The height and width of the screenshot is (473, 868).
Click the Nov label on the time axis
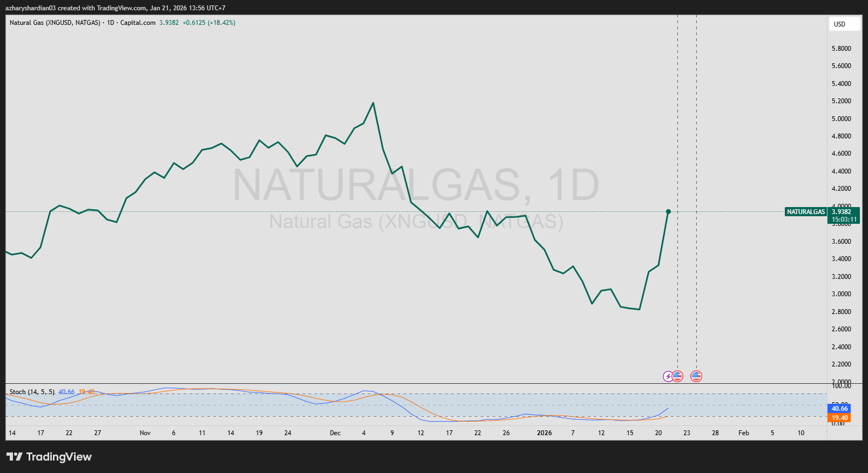pos(145,433)
